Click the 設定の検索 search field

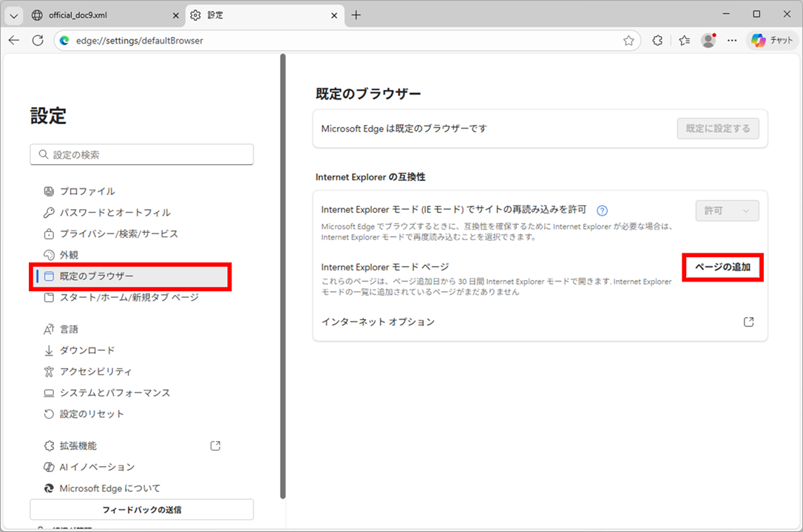click(x=142, y=154)
